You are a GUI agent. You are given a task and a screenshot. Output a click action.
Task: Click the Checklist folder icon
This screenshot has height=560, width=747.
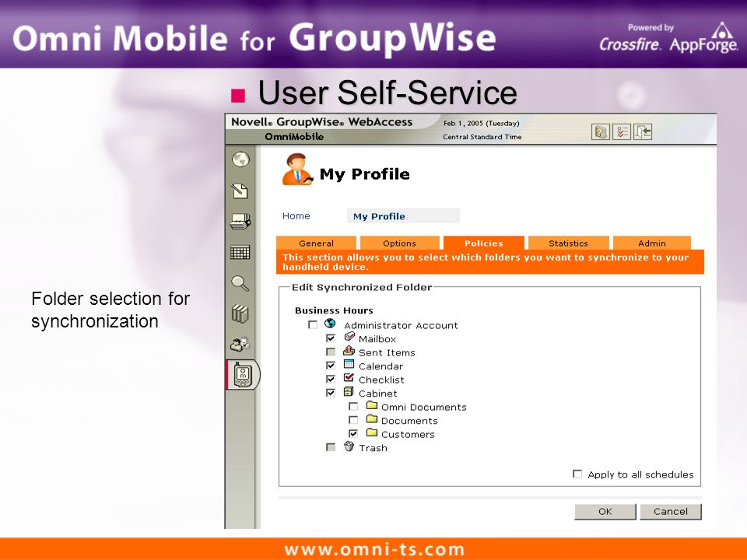349,378
